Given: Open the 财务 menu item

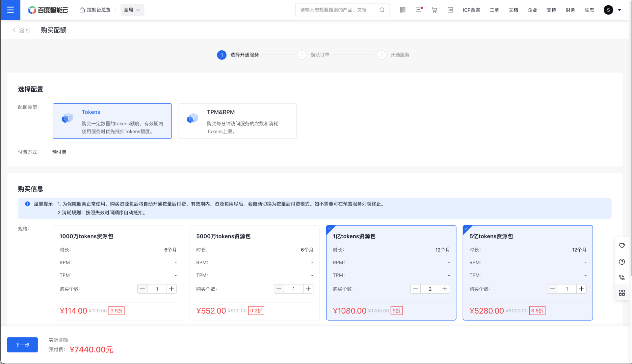Looking at the screenshot, I should [570, 10].
